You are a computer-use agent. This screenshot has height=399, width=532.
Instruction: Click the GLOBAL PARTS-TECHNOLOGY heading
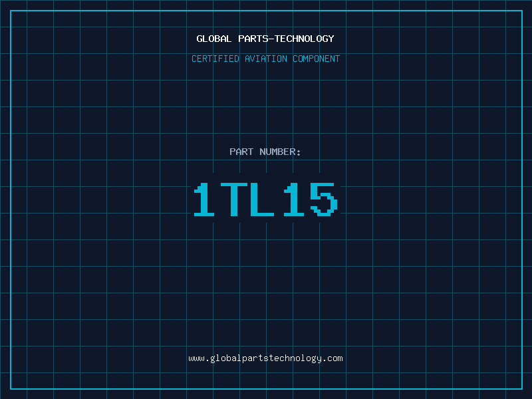(x=265, y=39)
